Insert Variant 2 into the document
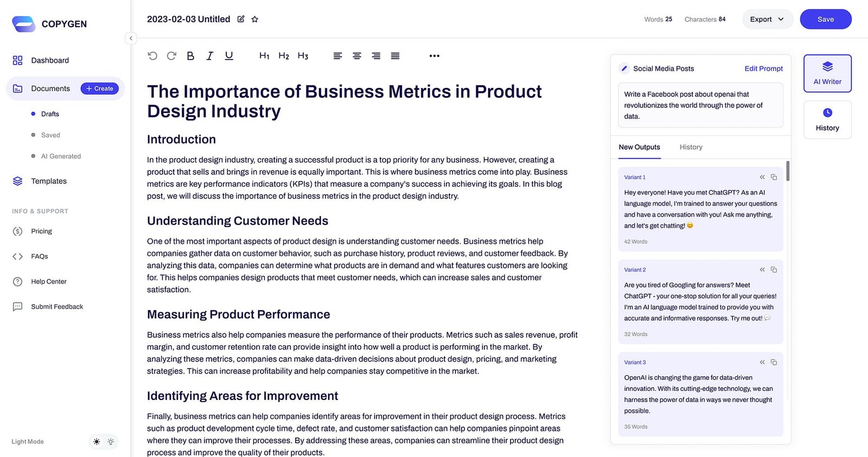Screen dimensions: 868x457 (x=762, y=270)
